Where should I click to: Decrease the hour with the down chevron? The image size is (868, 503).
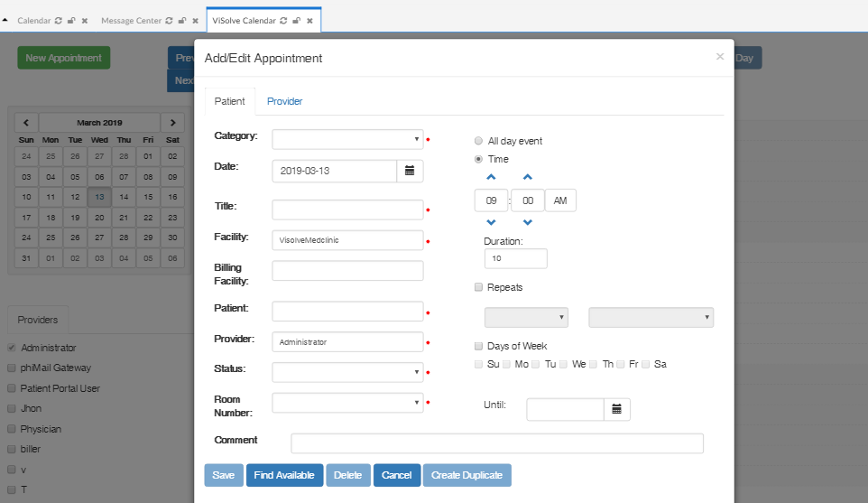491,222
